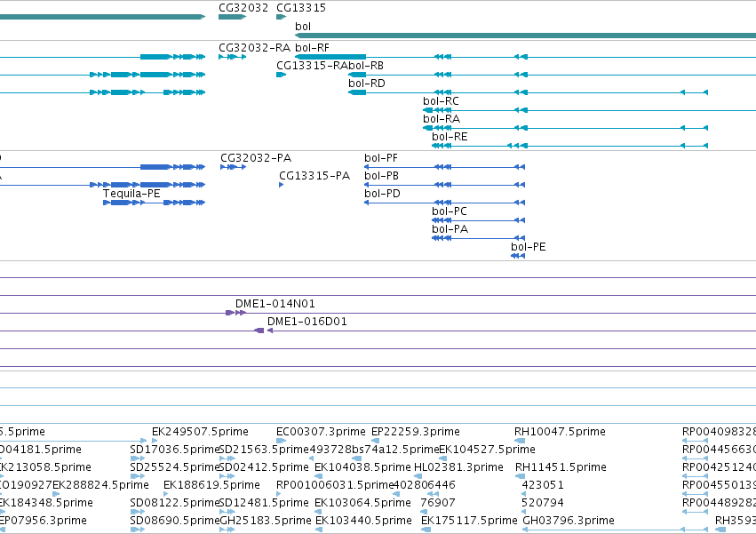Click the bol-PE protein label
Screen dimensions: 756x534
pos(529,248)
